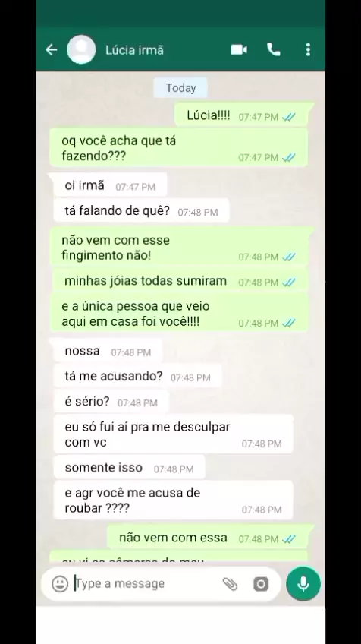The height and width of the screenshot is (644, 361).
Task: Select the message "Lúcia!!!!"
Action: pyautogui.click(x=242, y=115)
